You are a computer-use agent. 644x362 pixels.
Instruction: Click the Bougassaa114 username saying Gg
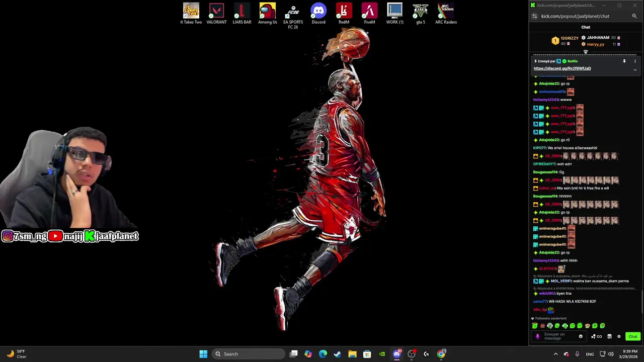(545, 172)
